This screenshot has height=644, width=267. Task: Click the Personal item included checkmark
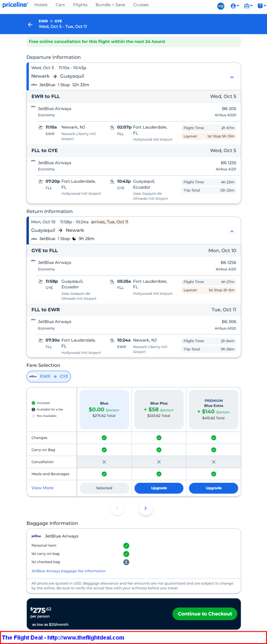[126, 546]
